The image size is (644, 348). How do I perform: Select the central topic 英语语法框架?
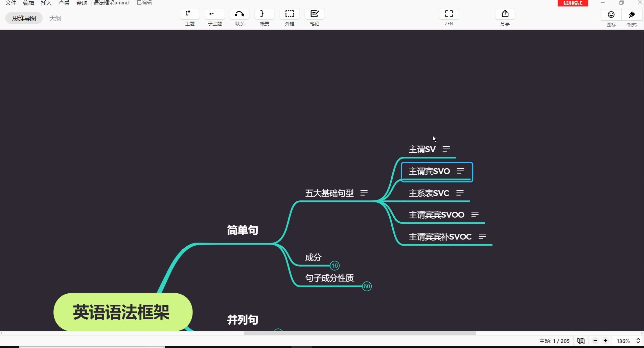click(123, 312)
